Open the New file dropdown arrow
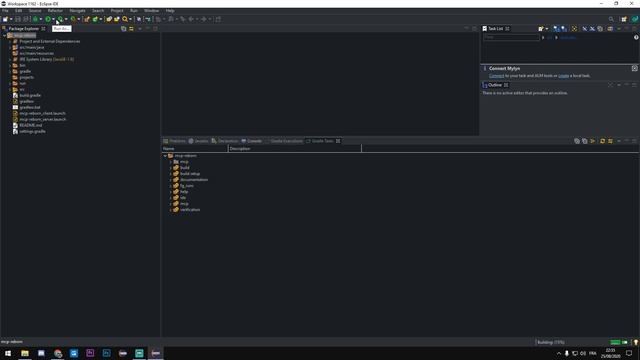 tap(11, 19)
